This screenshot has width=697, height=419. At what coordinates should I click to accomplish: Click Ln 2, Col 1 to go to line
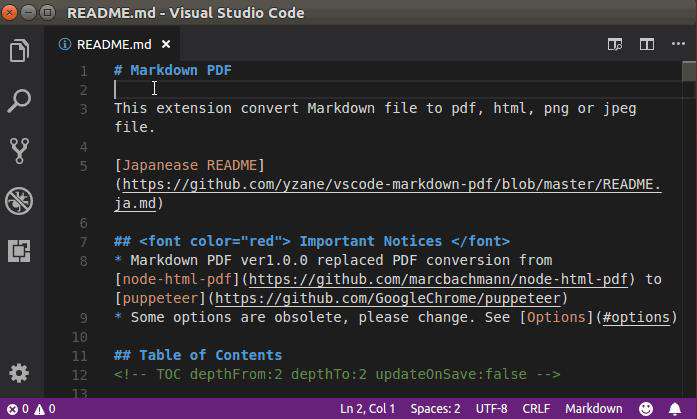368,409
